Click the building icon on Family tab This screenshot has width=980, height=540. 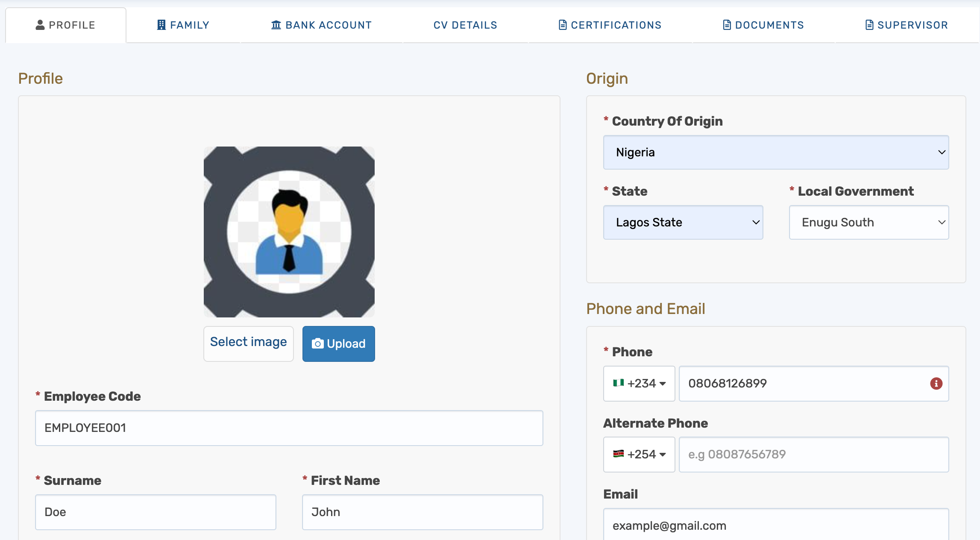(x=161, y=25)
